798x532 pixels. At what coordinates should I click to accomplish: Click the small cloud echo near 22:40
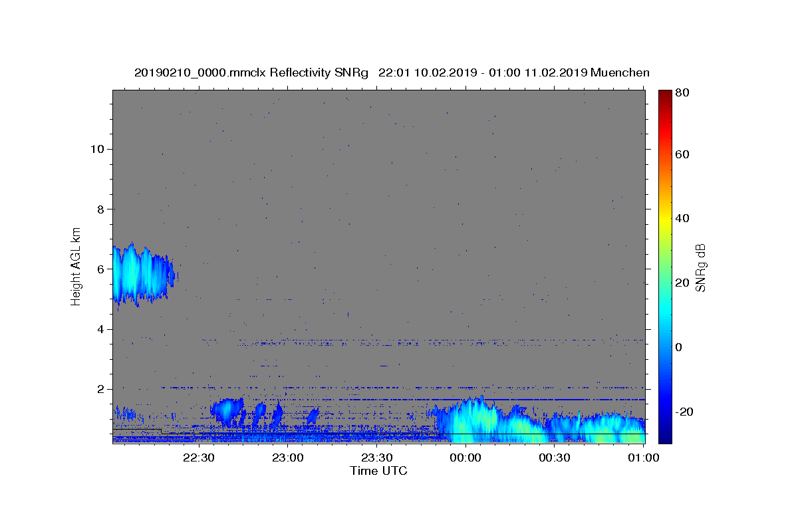coord(227,412)
